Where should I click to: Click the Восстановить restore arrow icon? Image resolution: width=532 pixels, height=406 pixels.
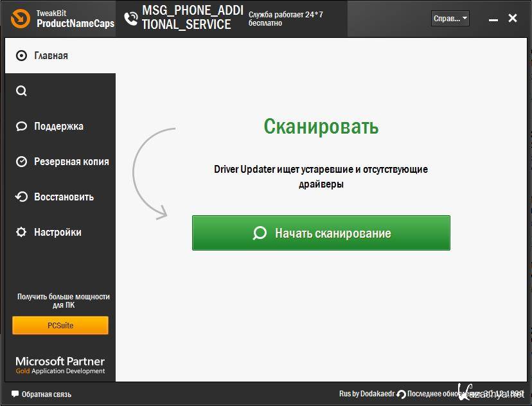click(22, 197)
